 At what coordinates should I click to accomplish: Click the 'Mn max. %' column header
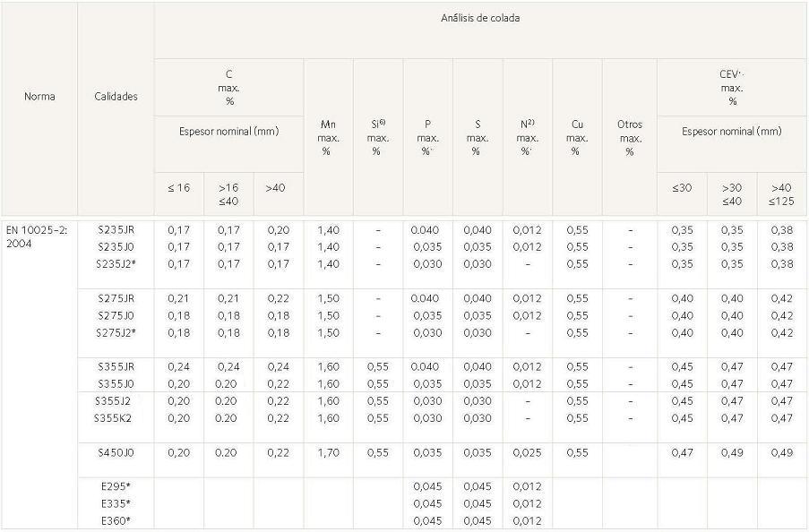click(x=328, y=137)
